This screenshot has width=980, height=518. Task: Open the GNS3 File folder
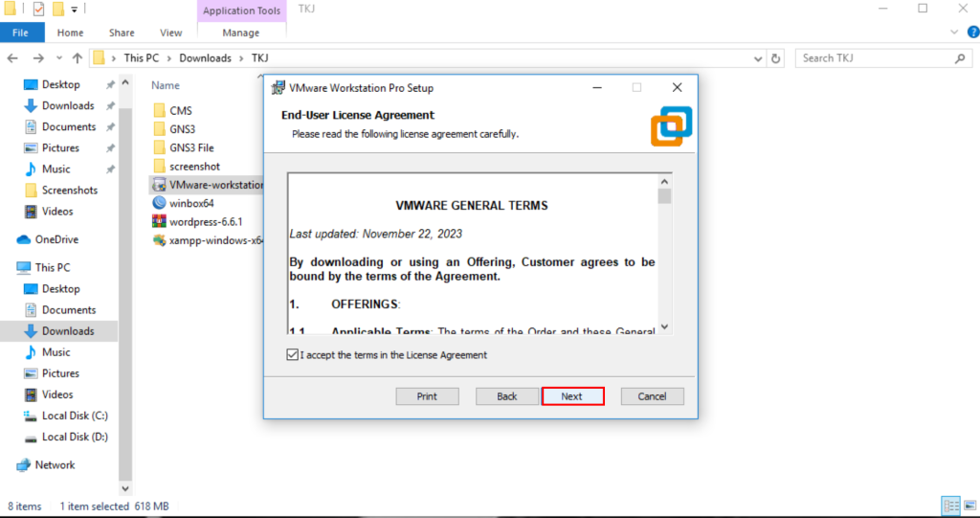[160, 147]
